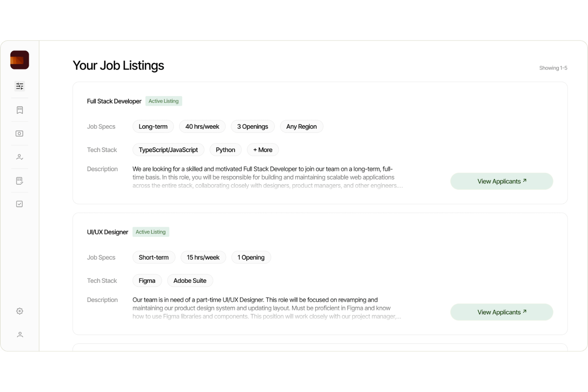
Task: View applicants for UI/UX Designer
Action: pyautogui.click(x=501, y=312)
